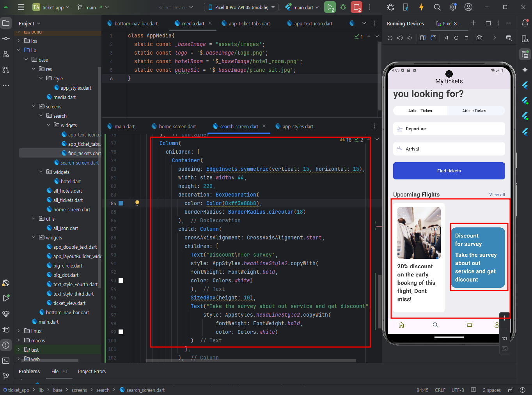Toggle emulator power button
This screenshot has width=532, height=395.
coord(390,38)
